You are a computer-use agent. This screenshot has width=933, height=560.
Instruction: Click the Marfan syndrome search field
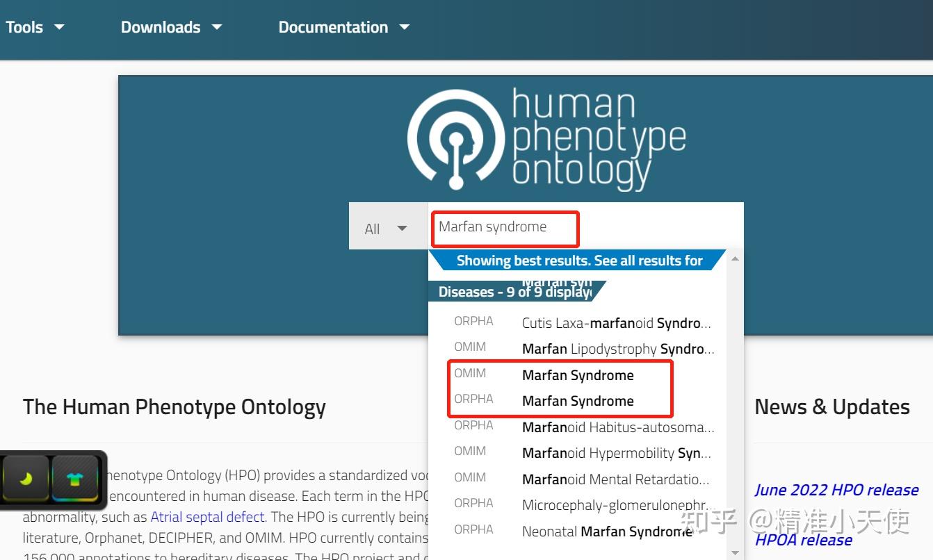pyautogui.click(x=585, y=227)
